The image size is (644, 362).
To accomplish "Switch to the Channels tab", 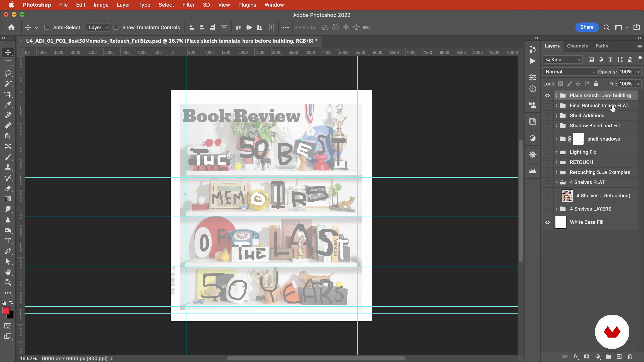I will [x=577, y=46].
